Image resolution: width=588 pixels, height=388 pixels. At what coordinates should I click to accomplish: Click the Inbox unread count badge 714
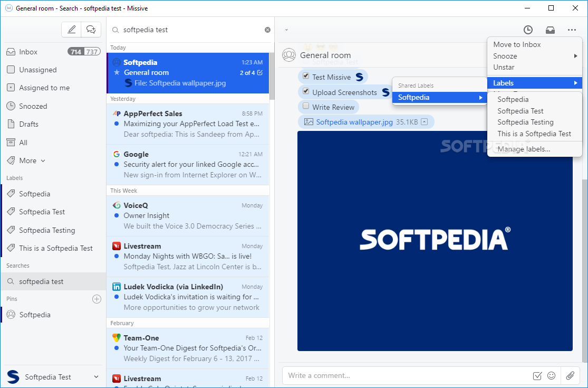tap(76, 52)
